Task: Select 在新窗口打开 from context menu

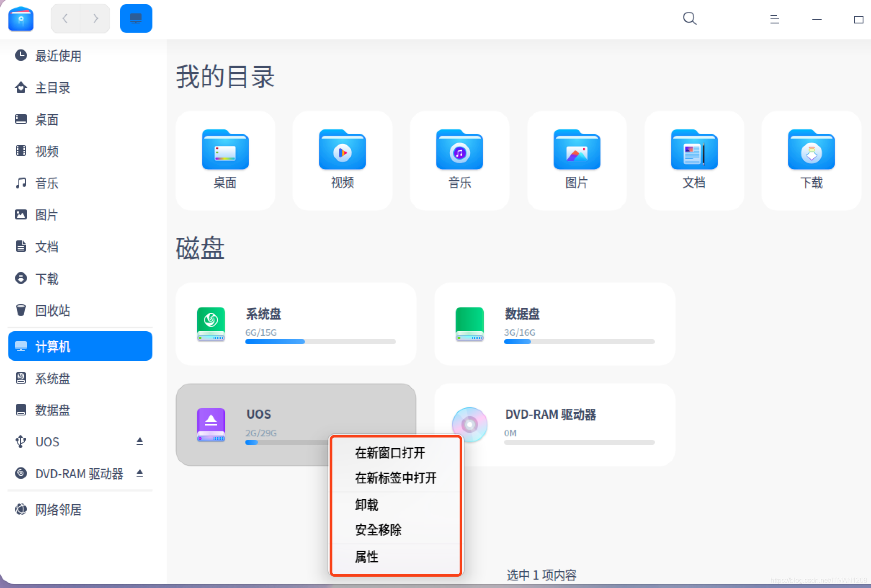Action: click(390, 453)
